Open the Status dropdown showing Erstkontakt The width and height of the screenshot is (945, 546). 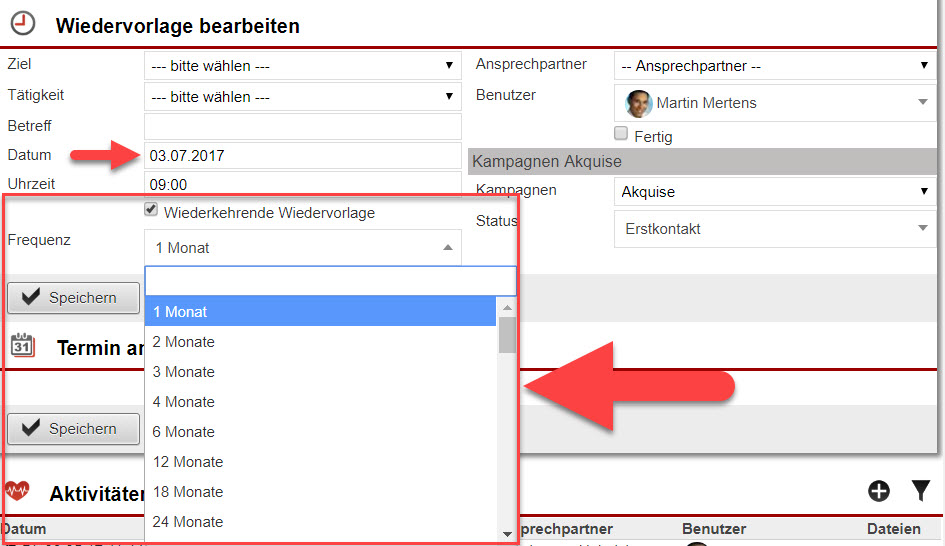774,229
